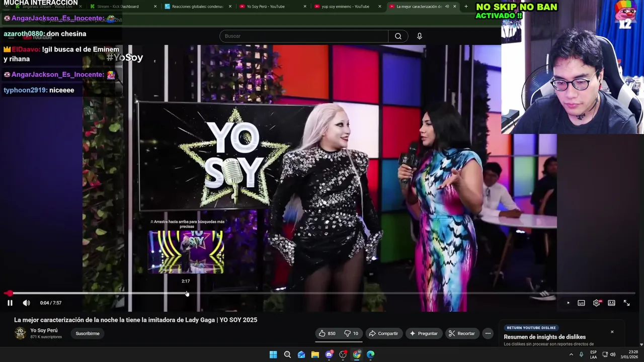644x362 pixels.
Task: Toggle autoplay switch in player controls
Action: coord(568,303)
